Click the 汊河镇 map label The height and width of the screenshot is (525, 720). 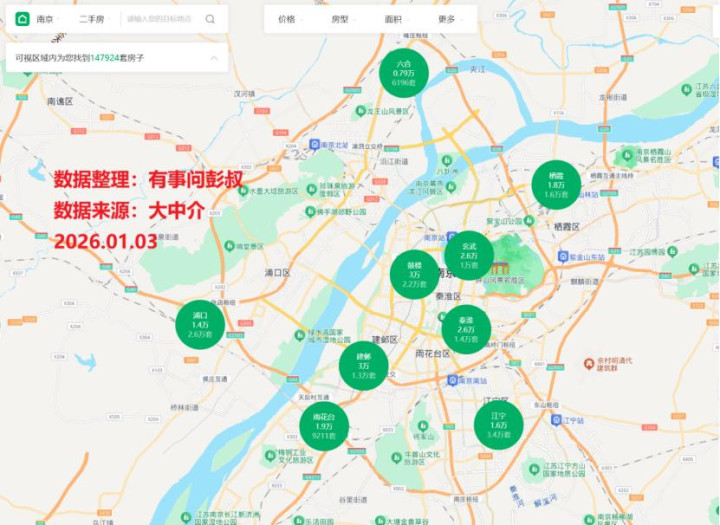click(244, 94)
